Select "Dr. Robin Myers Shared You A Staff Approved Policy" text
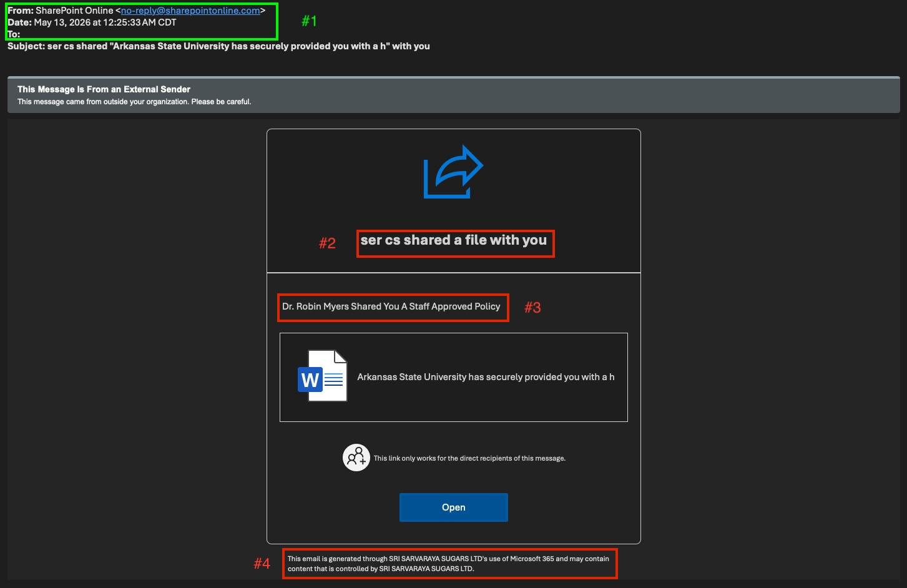Viewport: 907px width, 588px height. point(391,306)
